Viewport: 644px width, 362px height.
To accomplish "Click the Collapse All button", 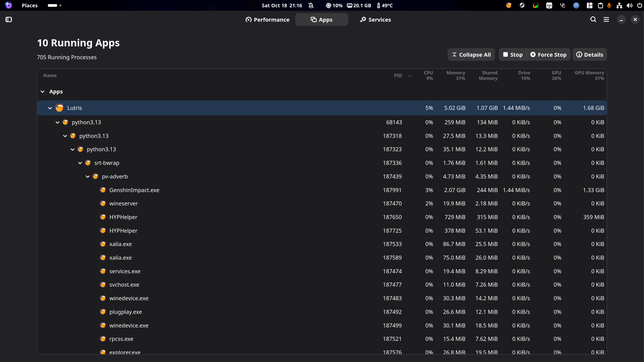I will (x=471, y=55).
